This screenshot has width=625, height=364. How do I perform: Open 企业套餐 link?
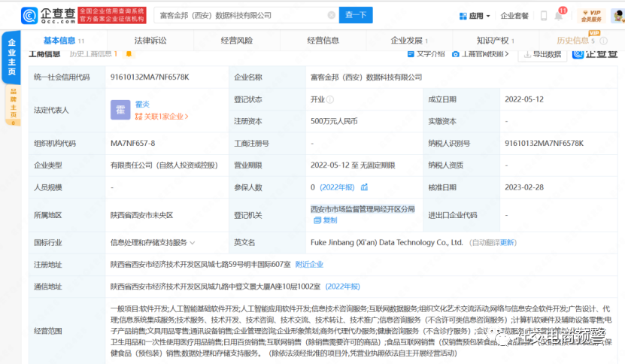(514, 16)
